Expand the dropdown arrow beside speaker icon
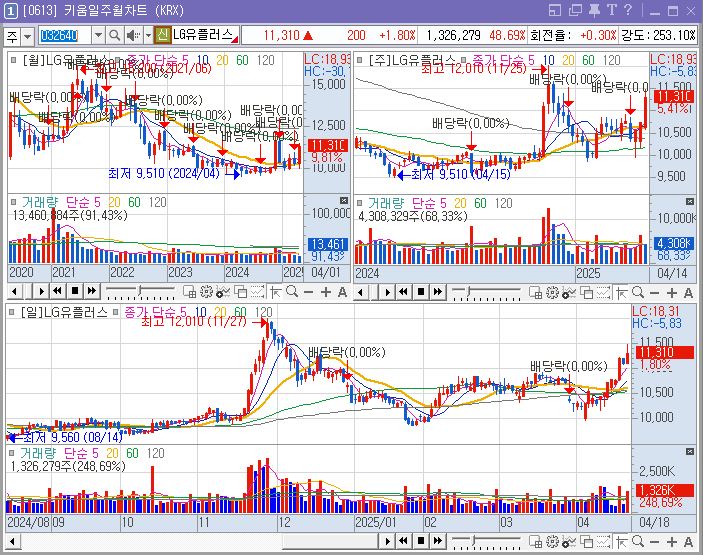This screenshot has height=555, width=703. click(x=148, y=35)
